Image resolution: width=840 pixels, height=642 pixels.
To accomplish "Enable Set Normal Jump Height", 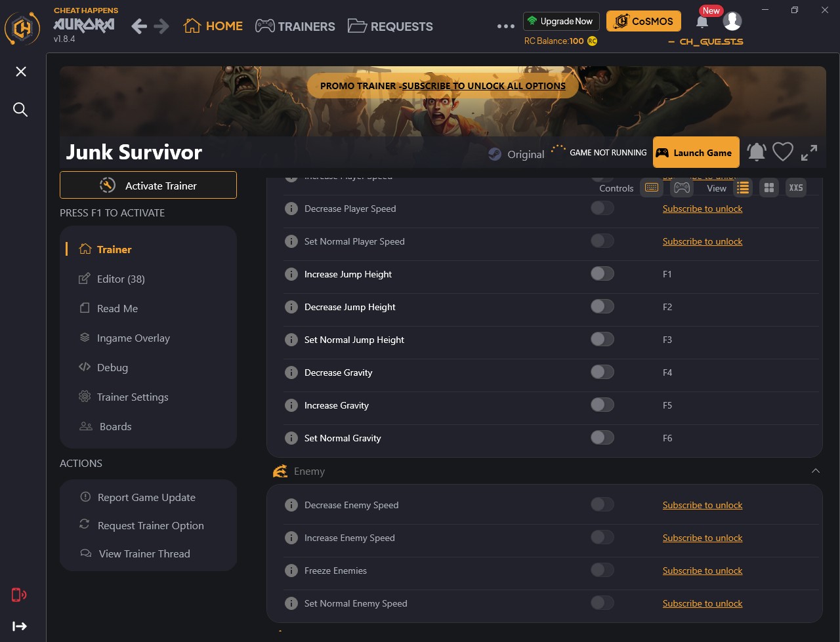I will click(602, 339).
